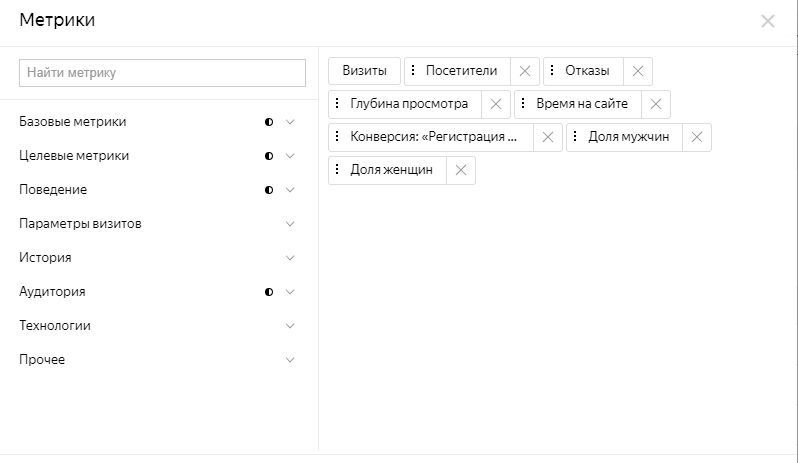Screen dimensions: 798x463
Task: Focus the Найти метрику search field
Action: [162, 73]
